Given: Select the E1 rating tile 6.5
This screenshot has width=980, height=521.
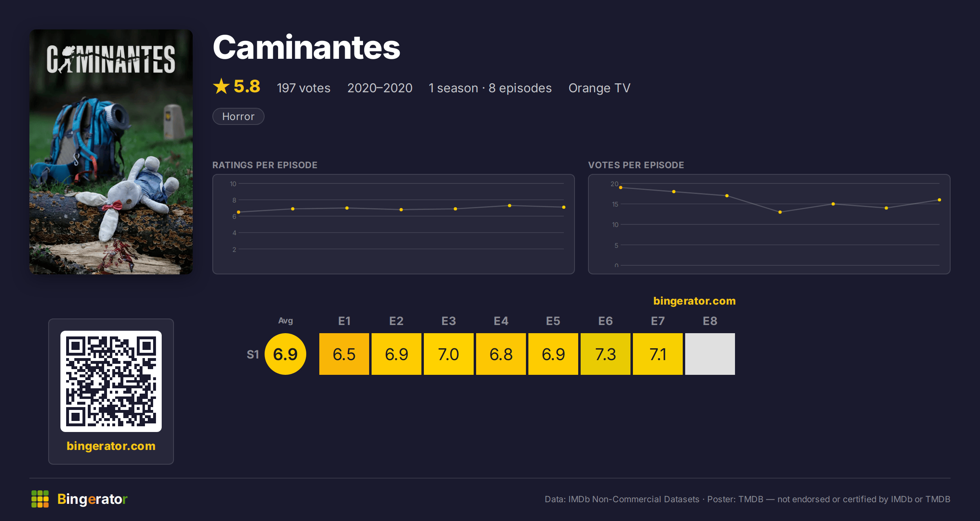Looking at the screenshot, I should pyautogui.click(x=344, y=354).
